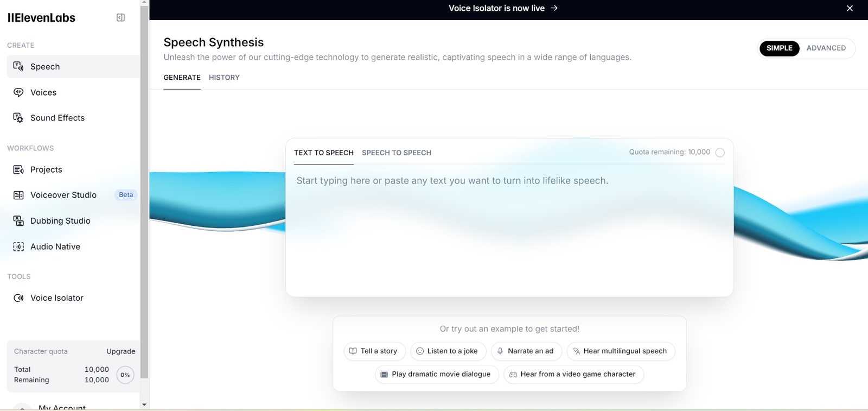Click the 0% character quota progress ring
Viewport: 868px width, 411px height.
125,375
